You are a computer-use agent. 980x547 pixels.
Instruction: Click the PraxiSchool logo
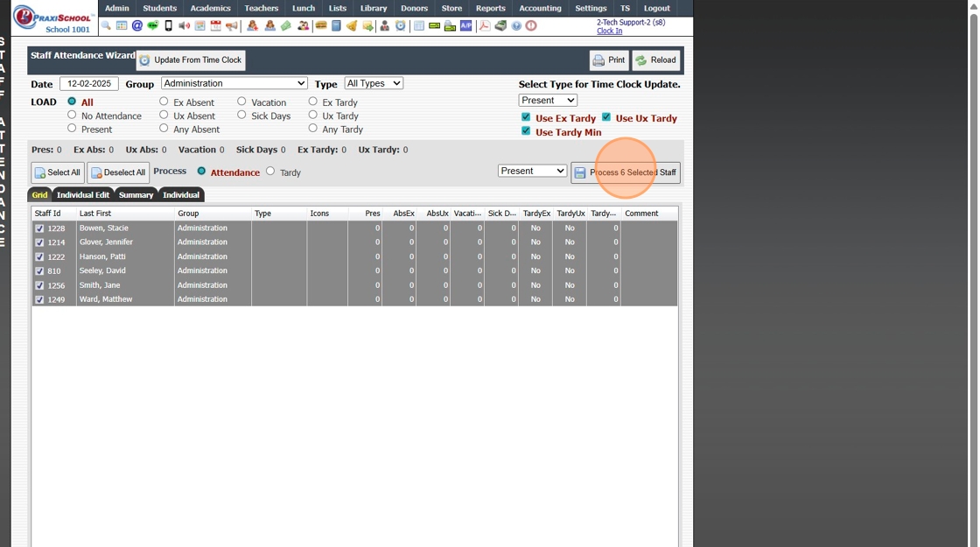click(x=53, y=18)
